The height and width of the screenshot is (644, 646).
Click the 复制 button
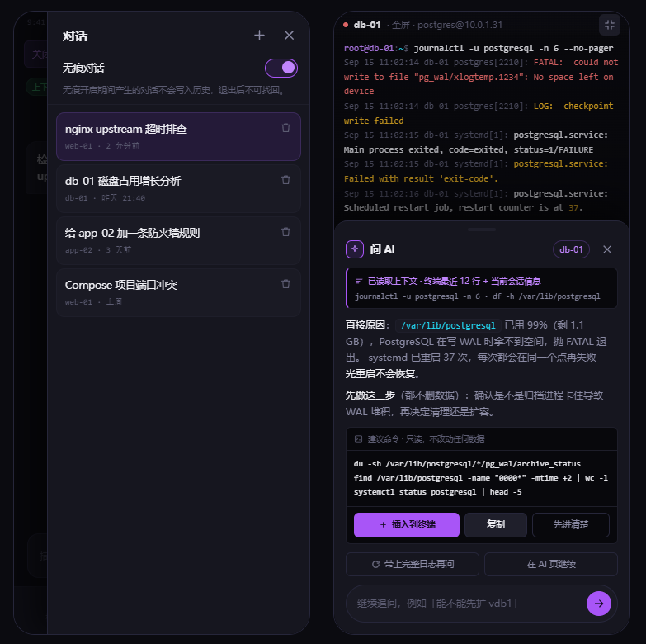(x=496, y=525)
